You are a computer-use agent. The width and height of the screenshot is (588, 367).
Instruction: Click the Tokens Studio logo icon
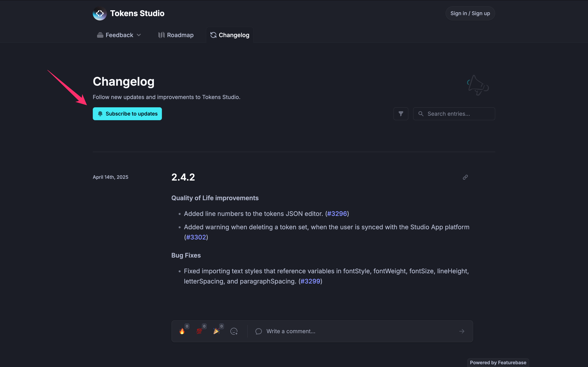pyautogui.click(x=99, y=13)
